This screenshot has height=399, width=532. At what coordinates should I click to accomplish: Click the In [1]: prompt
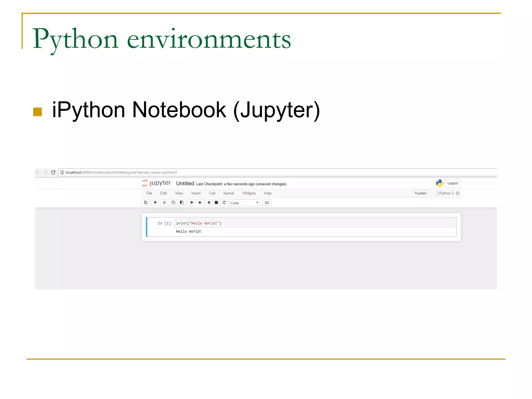pyautogui.click(x=165, y=223)
